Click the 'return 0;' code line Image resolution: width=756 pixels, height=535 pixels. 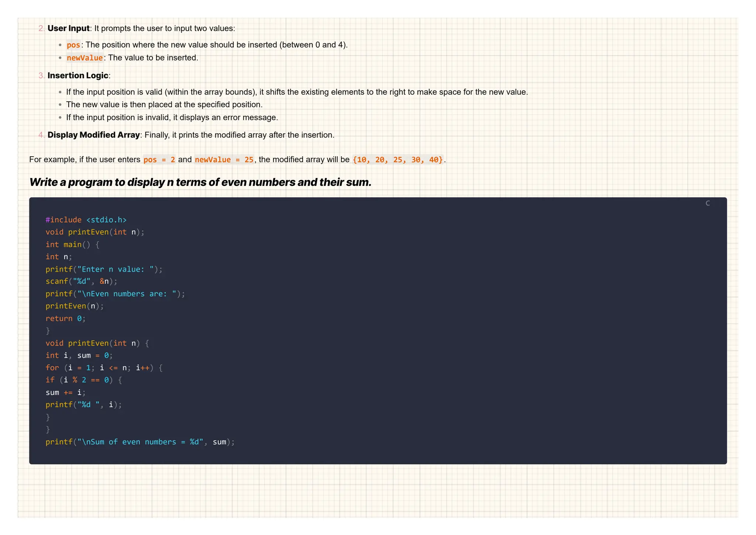tap(65, 318)
